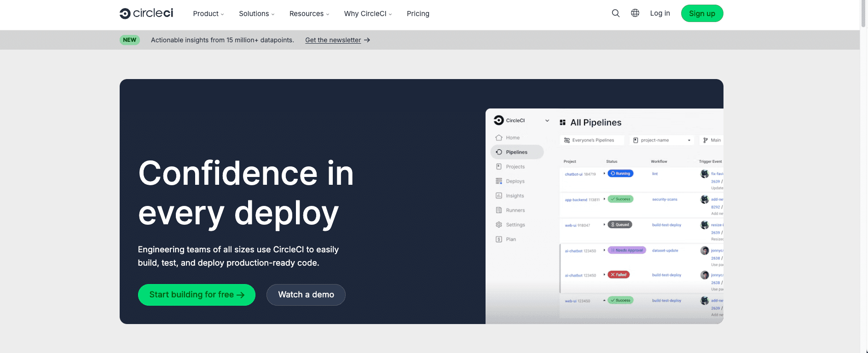Go to the Pricing page
The height and width of the screenshot is (353, 868).
point(418,14)
